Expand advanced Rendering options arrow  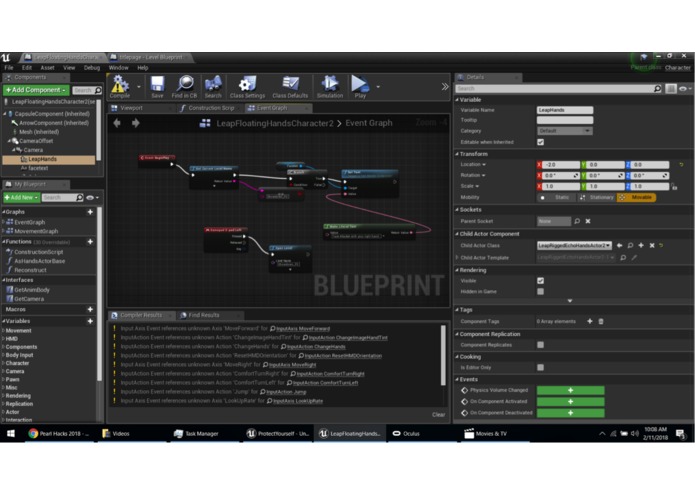[570, 301]
